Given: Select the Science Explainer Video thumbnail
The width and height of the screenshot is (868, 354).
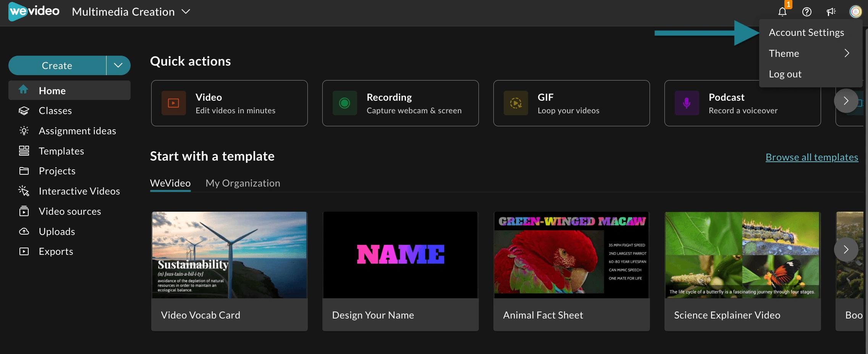Looking at the screenshot, I should tap(742, 255).
